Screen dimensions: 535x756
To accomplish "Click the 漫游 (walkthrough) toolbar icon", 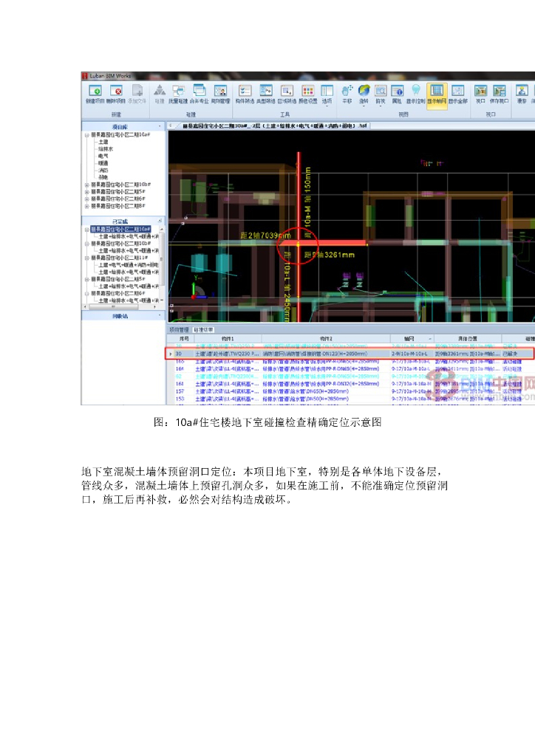I will click(x=522, y=94).
